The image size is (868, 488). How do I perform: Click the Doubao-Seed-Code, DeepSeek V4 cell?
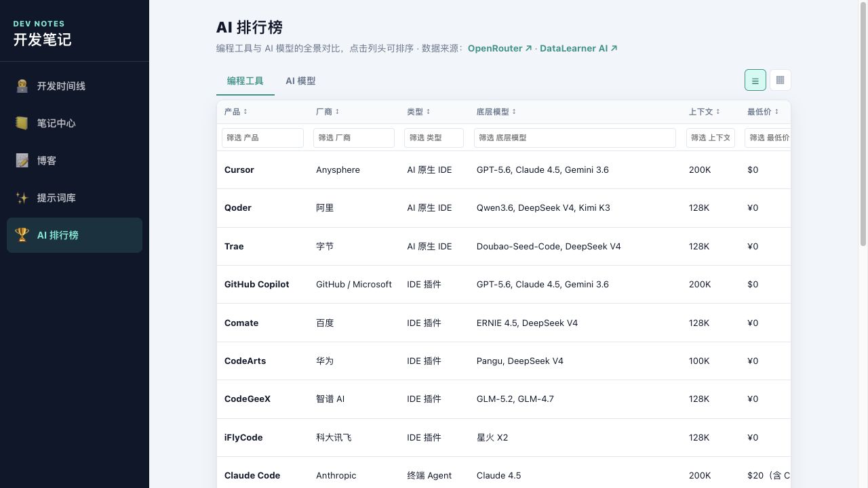[549, 246]
